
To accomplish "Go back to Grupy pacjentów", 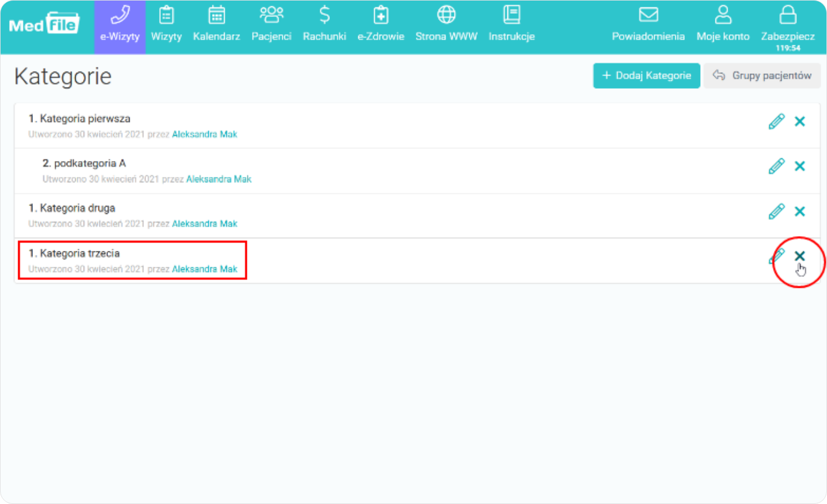I will click(762, 76).
